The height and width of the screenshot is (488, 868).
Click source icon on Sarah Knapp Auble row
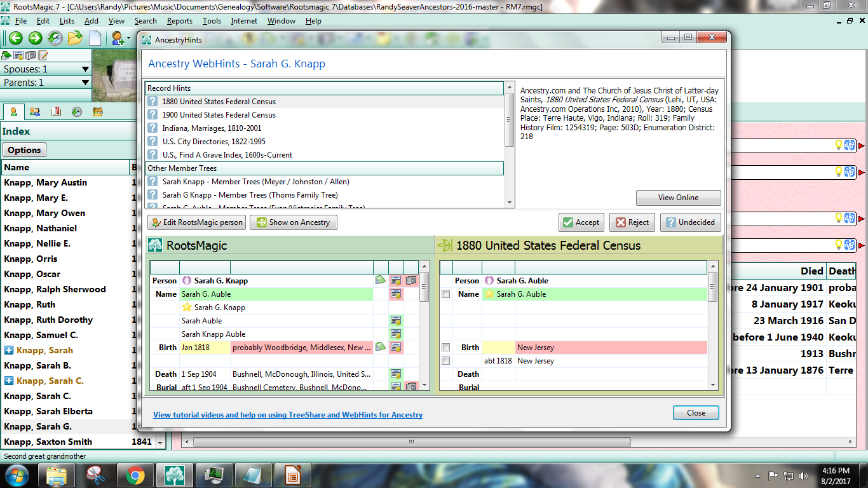click(x=396, y=334)
